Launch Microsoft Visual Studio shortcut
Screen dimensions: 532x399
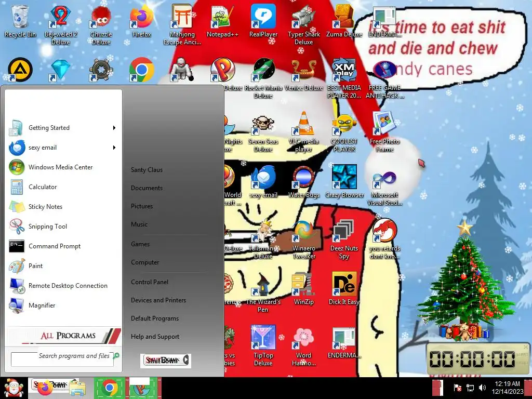384,187
